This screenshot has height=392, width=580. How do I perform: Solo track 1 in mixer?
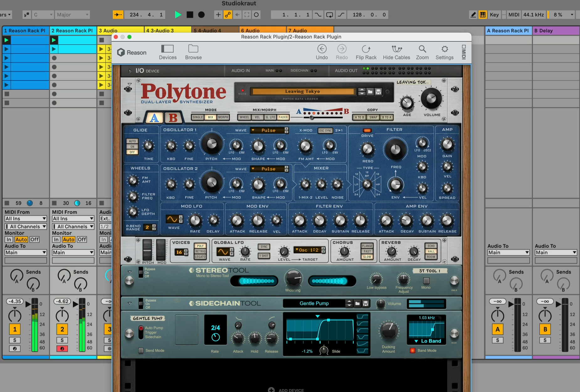[15, 340]
